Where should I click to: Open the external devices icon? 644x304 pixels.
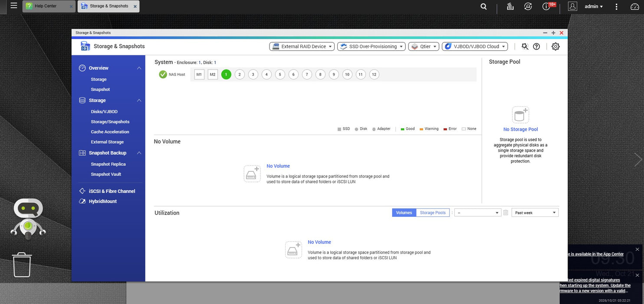[x=528, y=7]
